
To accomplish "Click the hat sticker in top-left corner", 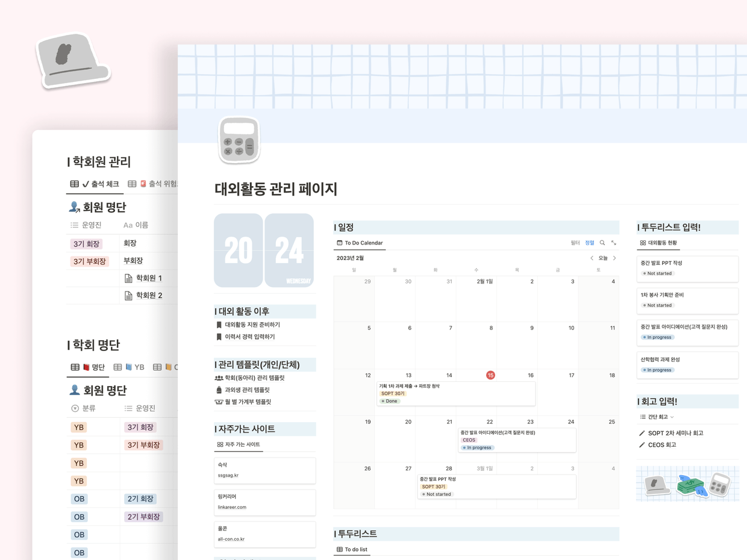I will 73,59.
